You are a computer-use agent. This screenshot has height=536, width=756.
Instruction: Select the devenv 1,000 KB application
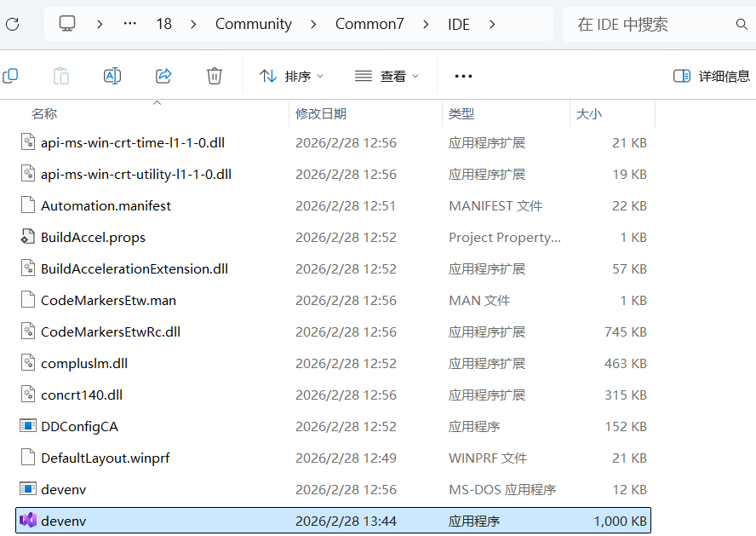pos(333,521)
